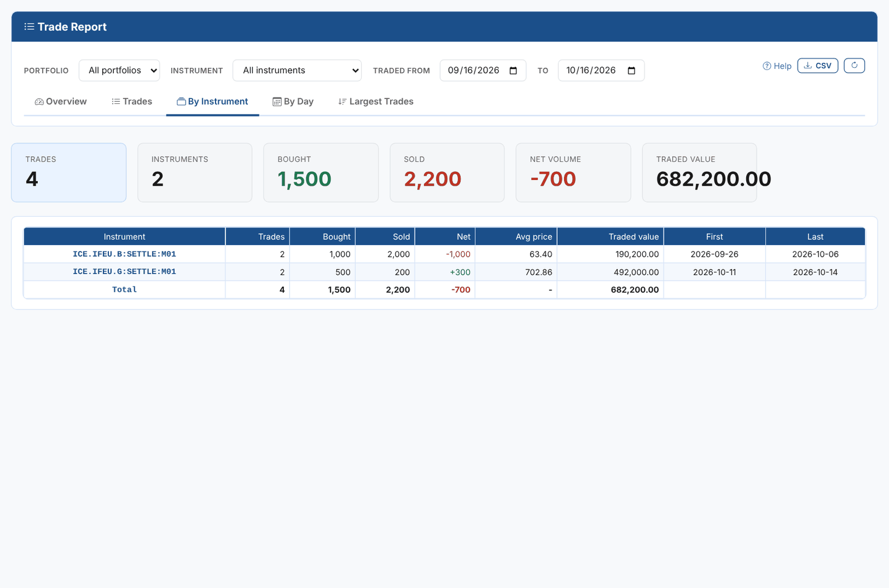This screenshot has width=889, height=588.
Task: Expand the Instrument dropdown
Action: (x=297, y=71)
